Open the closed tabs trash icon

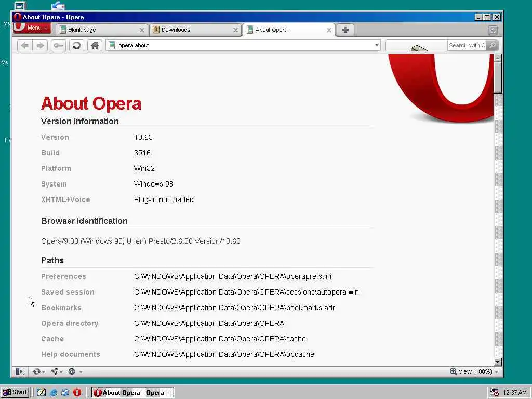point(493,31)
